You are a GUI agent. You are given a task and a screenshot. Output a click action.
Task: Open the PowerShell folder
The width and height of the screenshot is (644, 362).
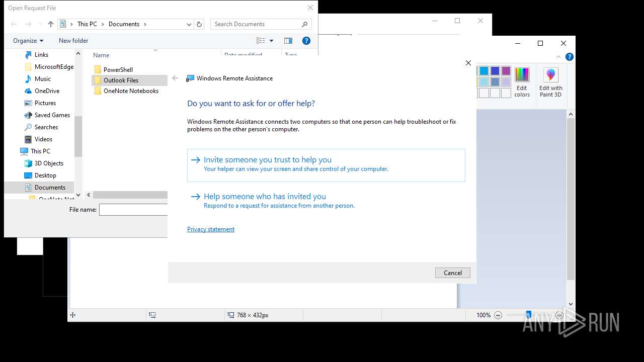point(118,70)
